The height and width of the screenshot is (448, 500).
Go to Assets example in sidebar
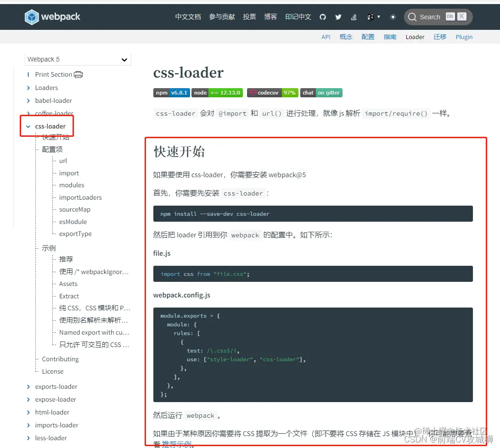point(68,284)
